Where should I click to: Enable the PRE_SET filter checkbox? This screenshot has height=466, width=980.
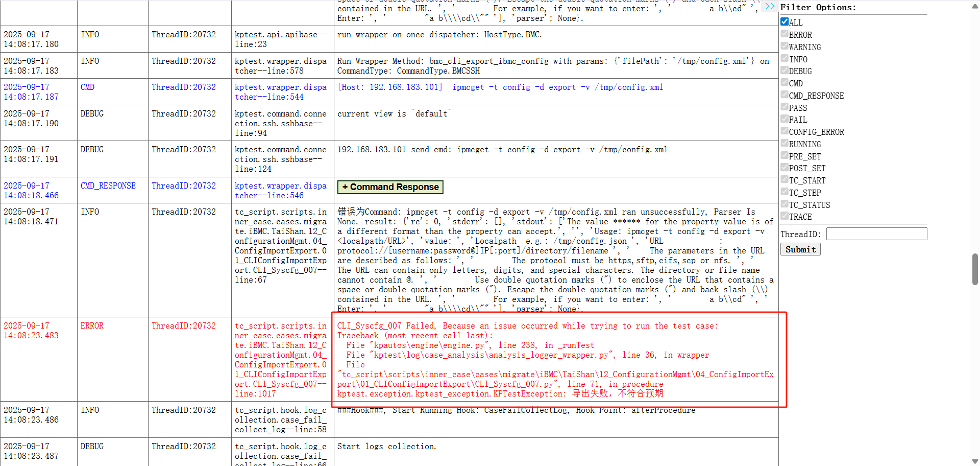(785, 156)
